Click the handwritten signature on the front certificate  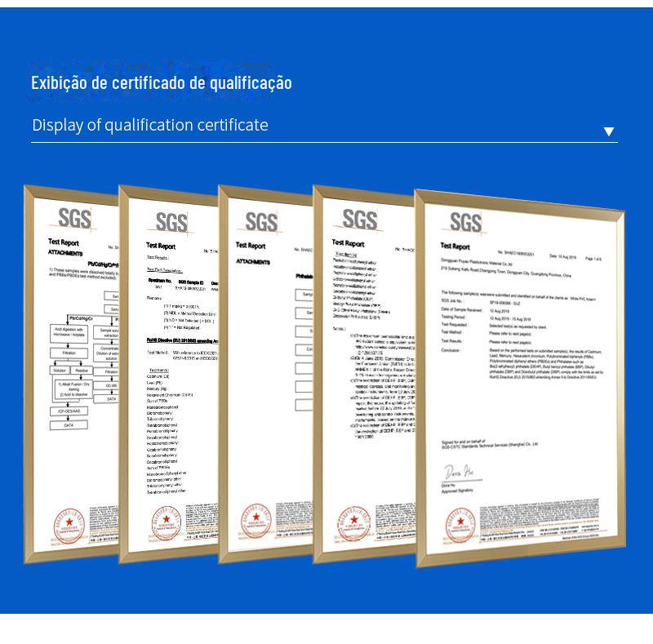point(459,472)
